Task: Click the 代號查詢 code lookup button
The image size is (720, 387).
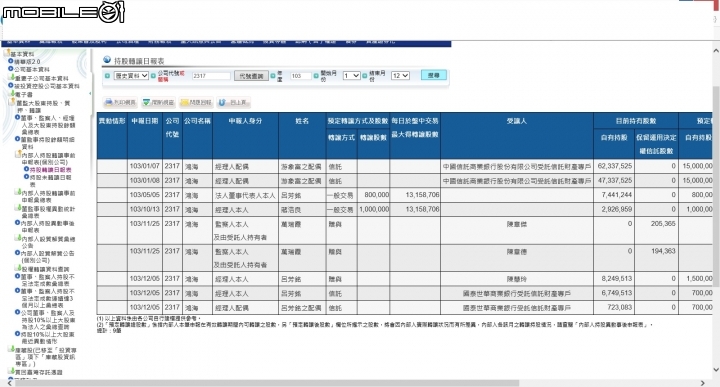Action: [251, 76]
